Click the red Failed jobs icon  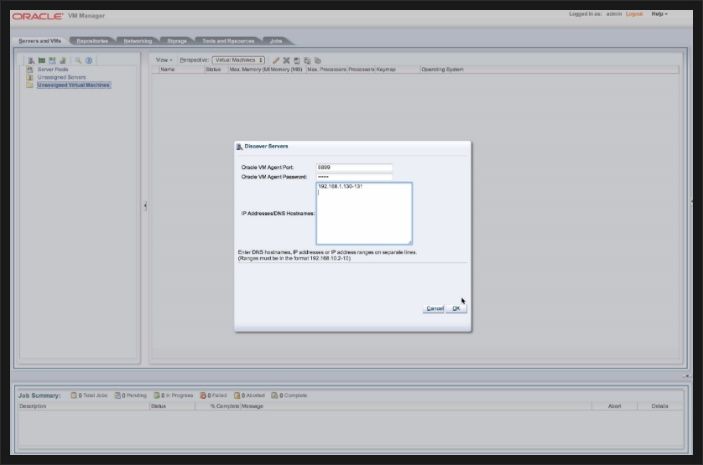tap(203, 395)
